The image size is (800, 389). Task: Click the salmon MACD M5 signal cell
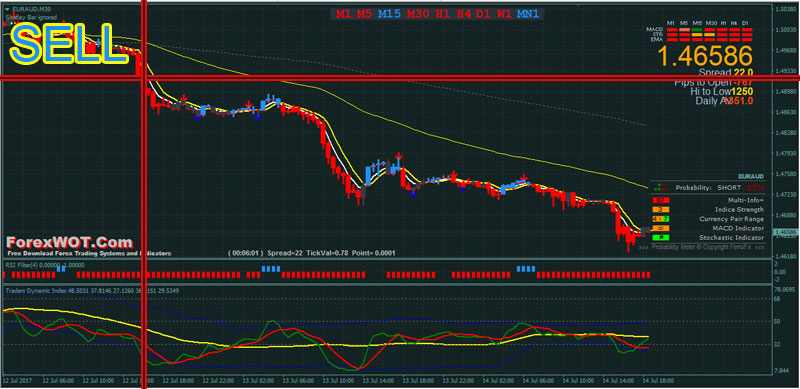[684, 30]
